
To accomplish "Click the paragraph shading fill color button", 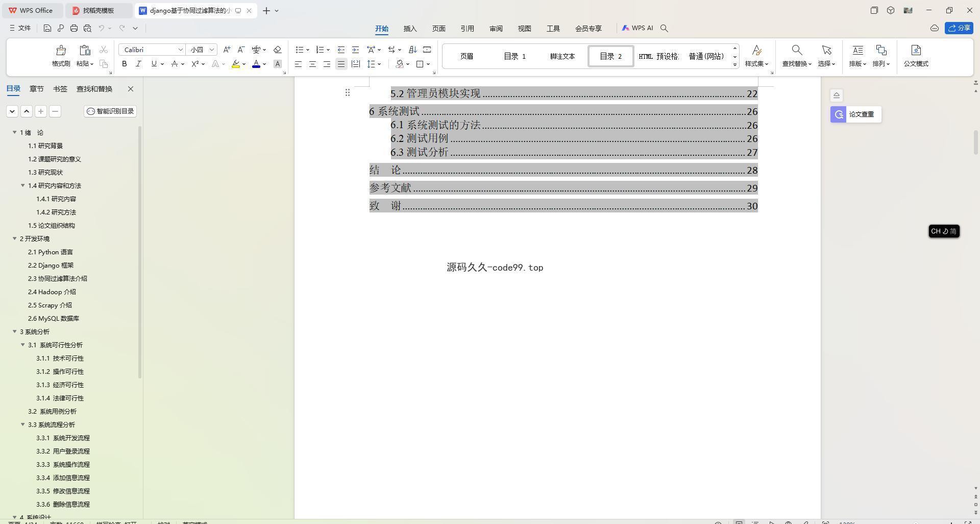I will click(400, 64).
